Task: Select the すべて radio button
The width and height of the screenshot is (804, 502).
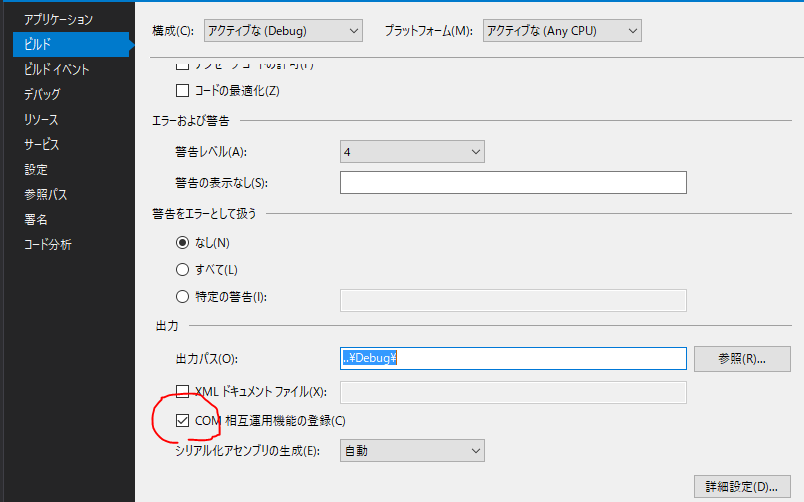Action: pyautogui.click(x=183, y=270)
